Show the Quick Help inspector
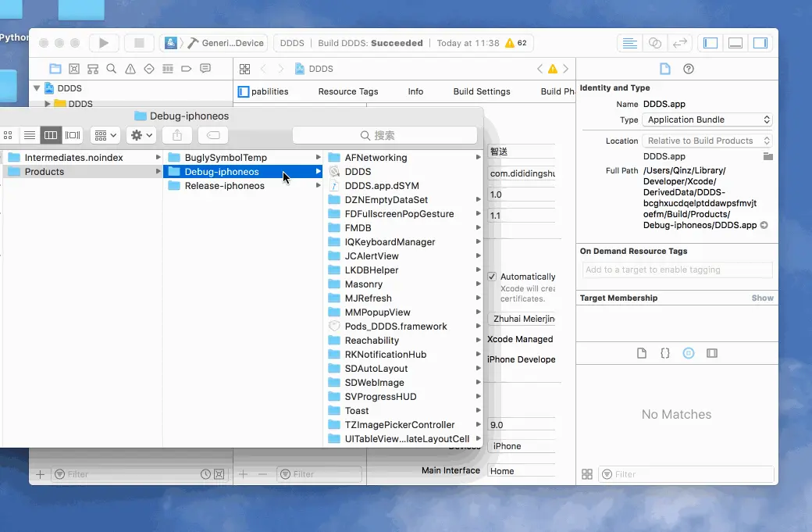Image resolution: width=812 pixels, height=532 pixels. point(688,69)
